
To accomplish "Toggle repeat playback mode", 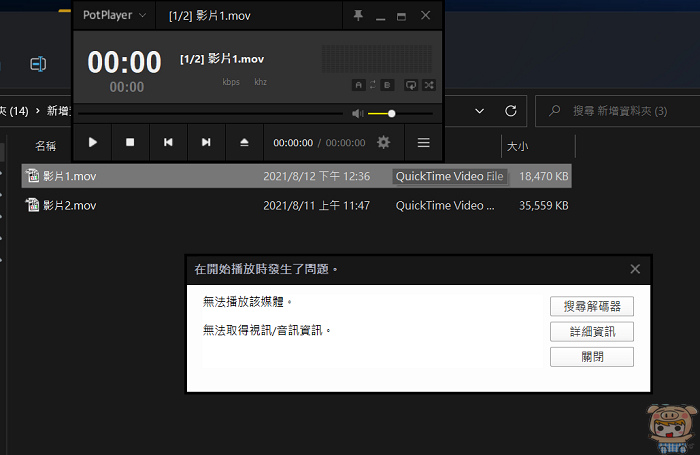I will tap(411, 85).
